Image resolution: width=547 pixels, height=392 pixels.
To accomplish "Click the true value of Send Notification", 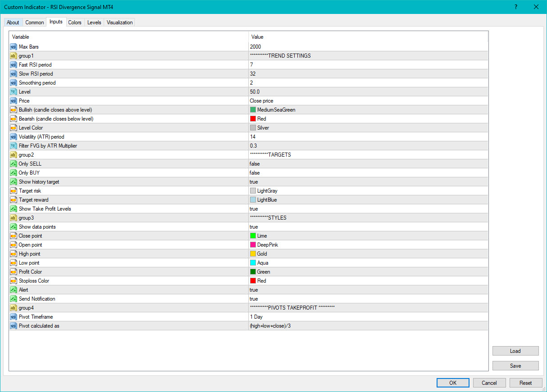I will [x=254, y=299].
